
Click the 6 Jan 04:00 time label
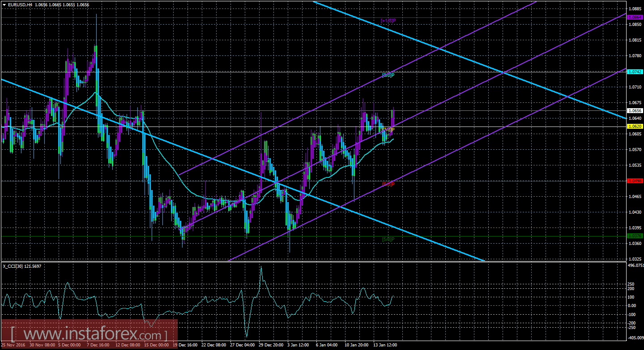pyautogui.click(x=327, y=345)
